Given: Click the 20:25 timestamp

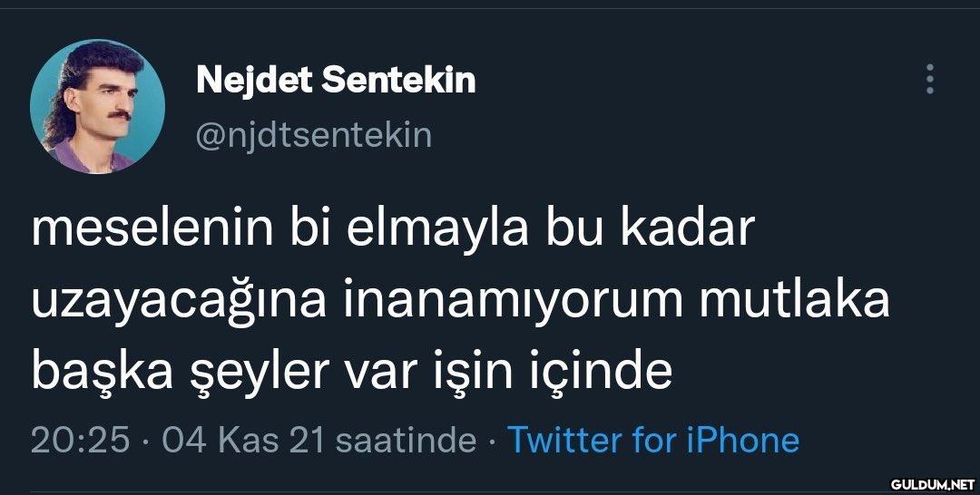Looking at the screenshot, I should click(x=81, y=441).
